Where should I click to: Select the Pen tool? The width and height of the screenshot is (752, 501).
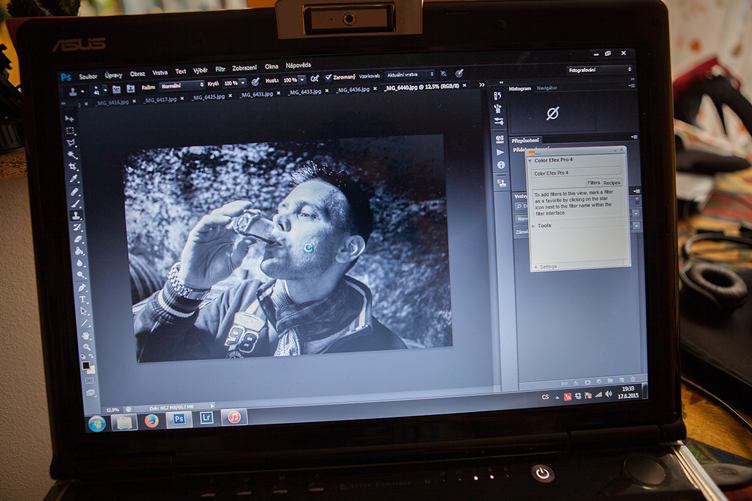tap(82, 287)
